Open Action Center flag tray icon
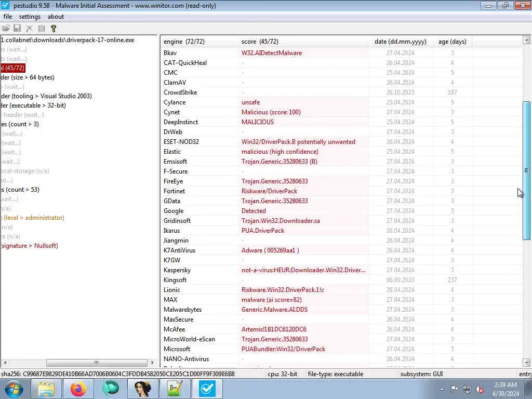Screen dimensions: 532x399 tap(454, 389)
